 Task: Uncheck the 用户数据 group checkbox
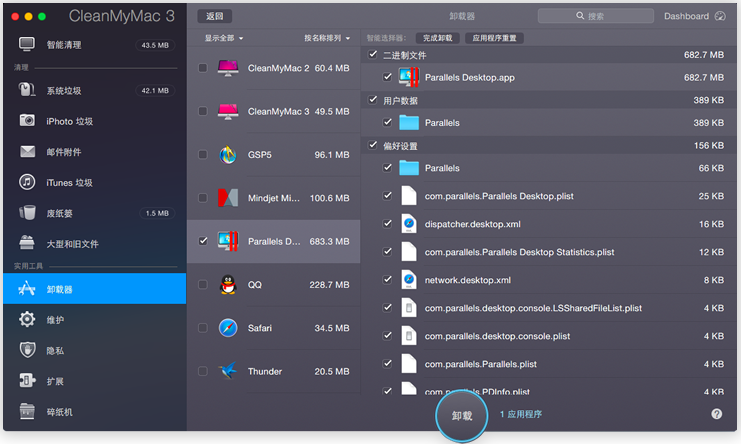coord(373,100)
